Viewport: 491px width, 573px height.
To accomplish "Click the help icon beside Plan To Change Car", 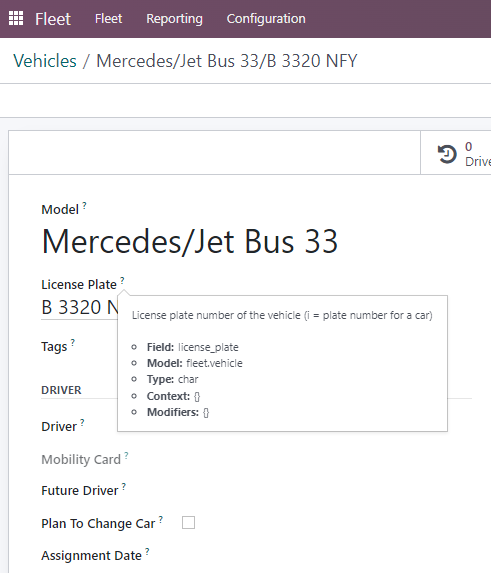I will click(x=161, y=520).
